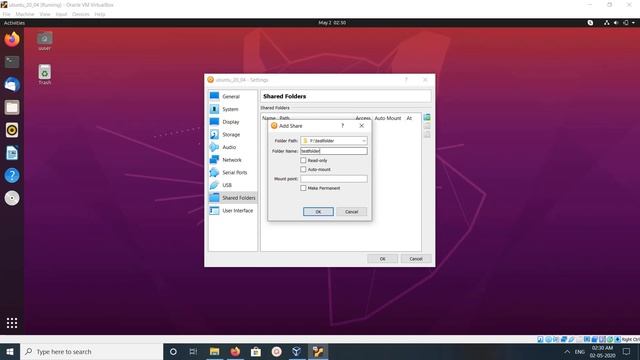Click Activities in the Ubuntu top bar
This screenshot has width=640, height=360.
tap(14, 23)
